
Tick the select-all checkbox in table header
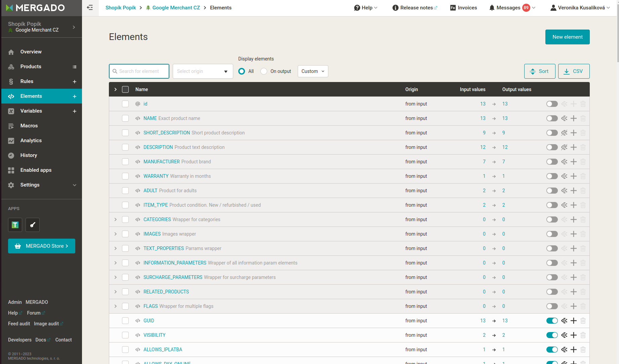coord(125,89)
